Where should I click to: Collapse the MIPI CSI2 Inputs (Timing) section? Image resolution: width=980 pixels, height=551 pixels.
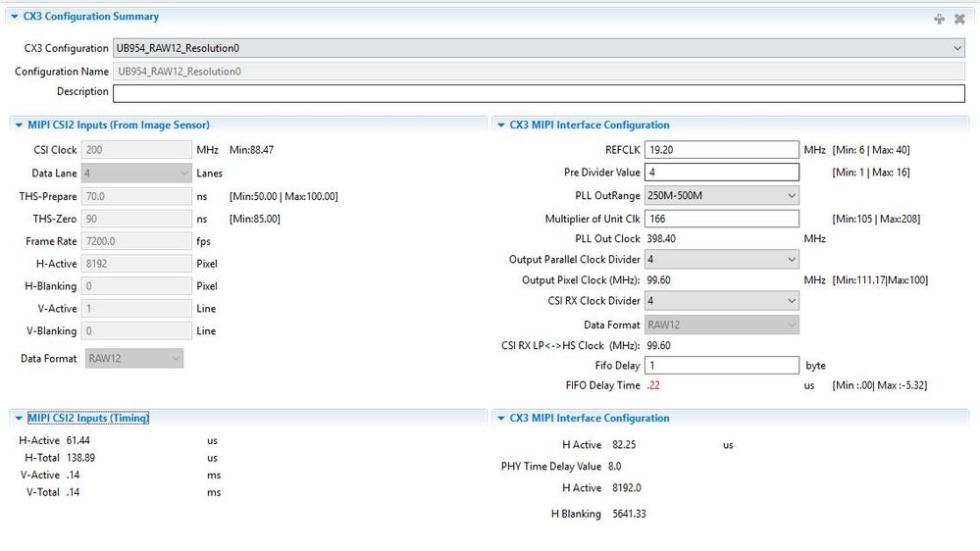pyautogui.click(x=19, y=419)
